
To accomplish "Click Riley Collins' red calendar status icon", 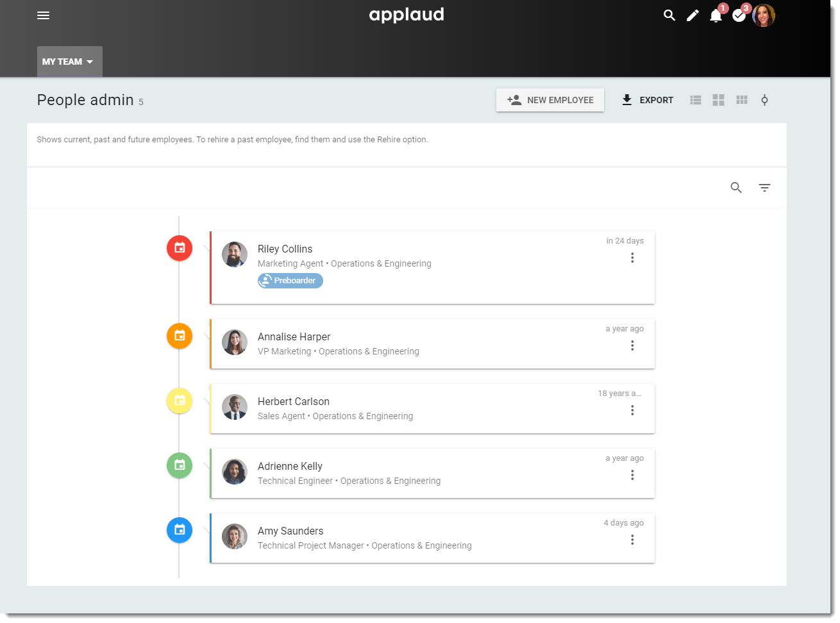I will (179, 248).
